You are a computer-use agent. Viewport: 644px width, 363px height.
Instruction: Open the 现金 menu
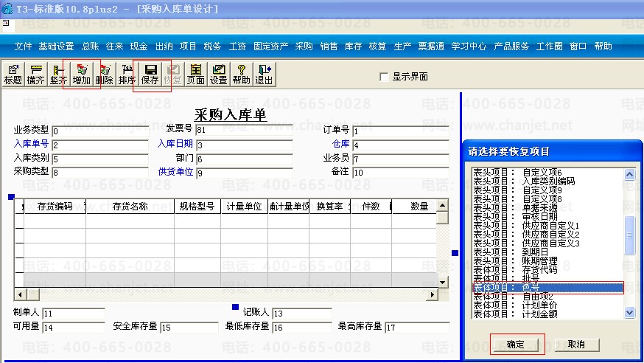click(x=139, y=46)
